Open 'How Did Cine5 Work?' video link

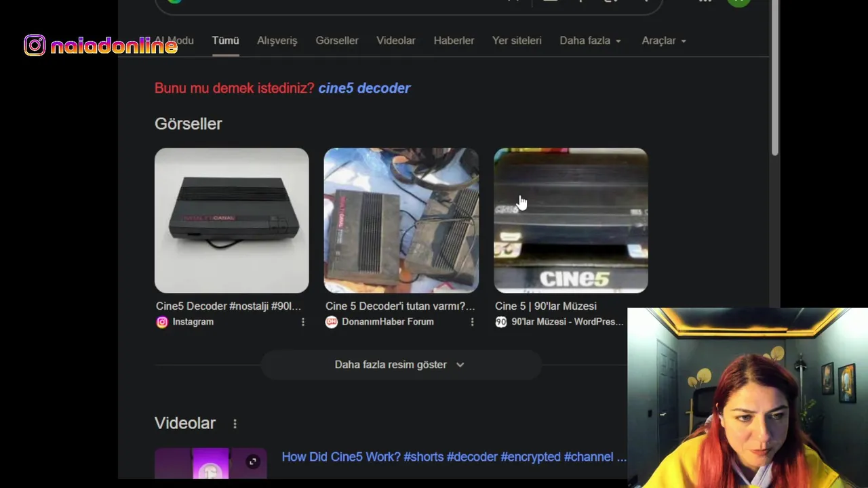454,457
